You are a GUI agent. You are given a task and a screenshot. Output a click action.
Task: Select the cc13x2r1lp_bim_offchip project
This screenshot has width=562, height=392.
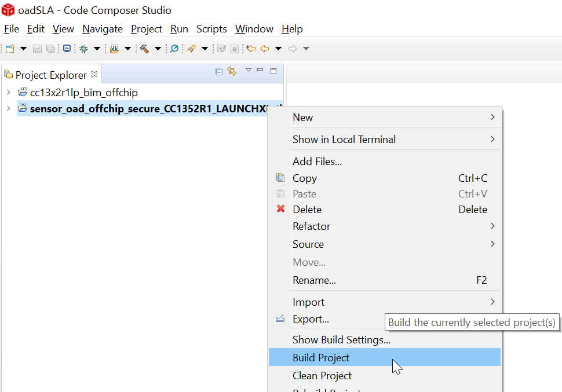[x=83, y=92]
